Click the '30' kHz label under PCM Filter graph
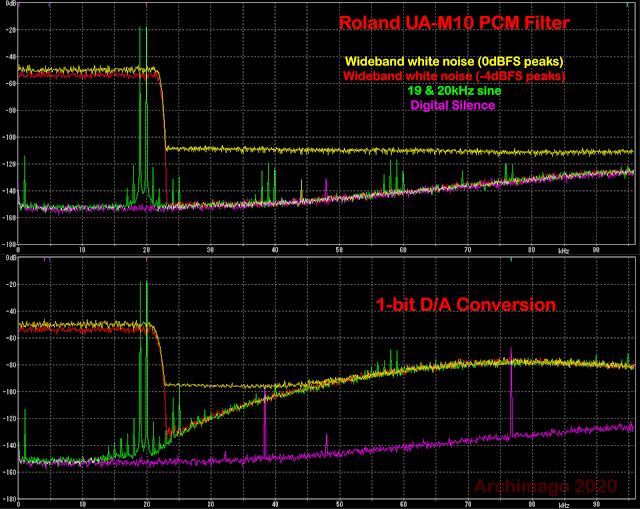This screenshot has height=509, width=640. [x=210, y=250]
